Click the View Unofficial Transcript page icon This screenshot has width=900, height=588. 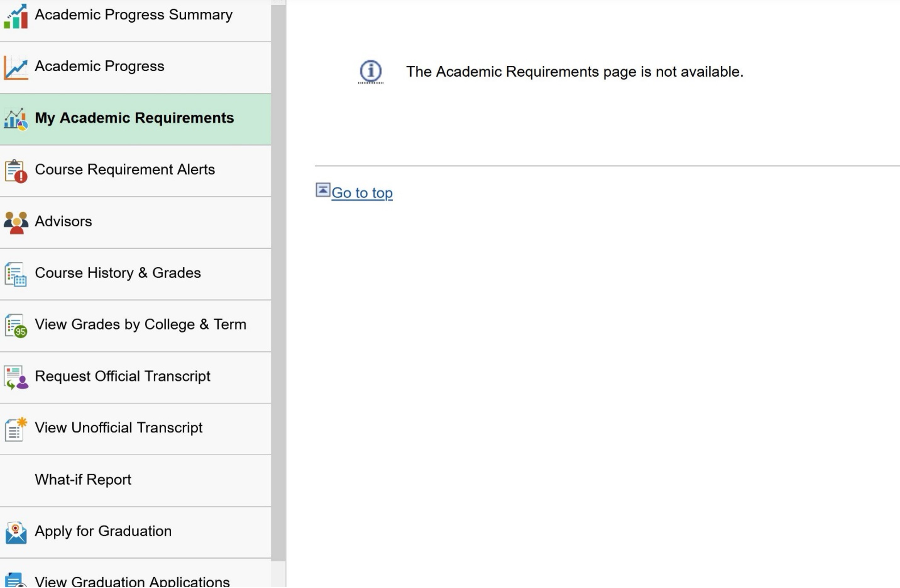coord(15,429)
